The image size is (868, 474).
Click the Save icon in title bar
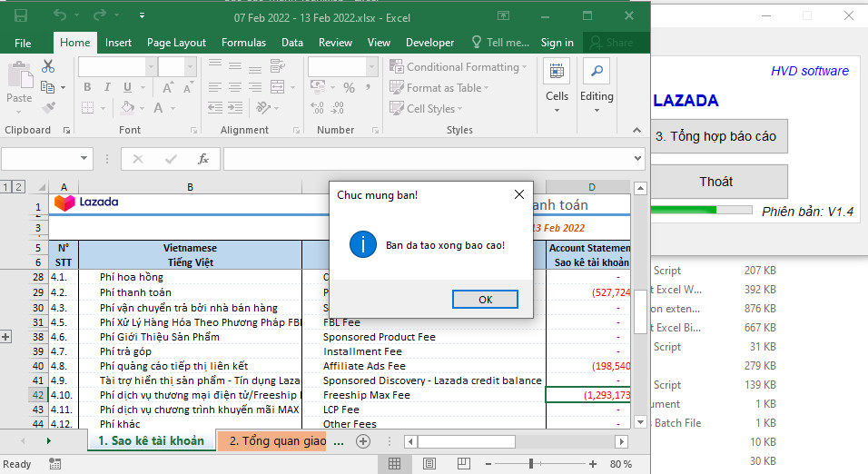[21, 15]
